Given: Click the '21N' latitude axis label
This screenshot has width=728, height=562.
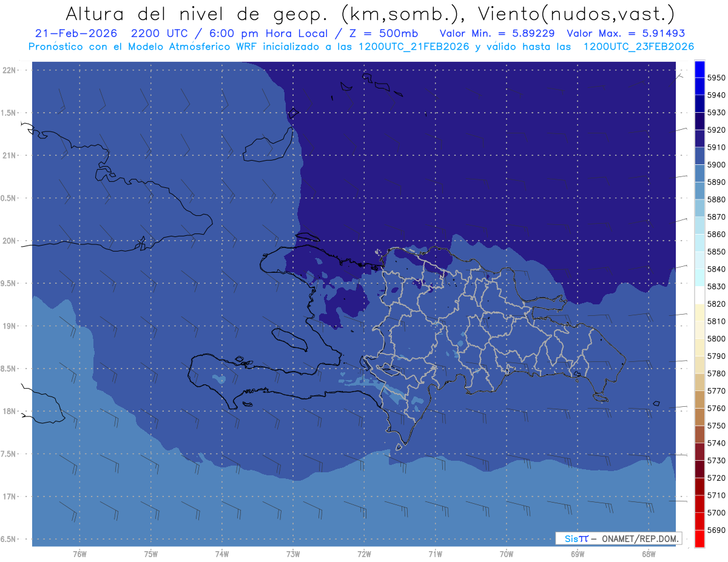Looking at the screenshot, I should click(10, 155).
